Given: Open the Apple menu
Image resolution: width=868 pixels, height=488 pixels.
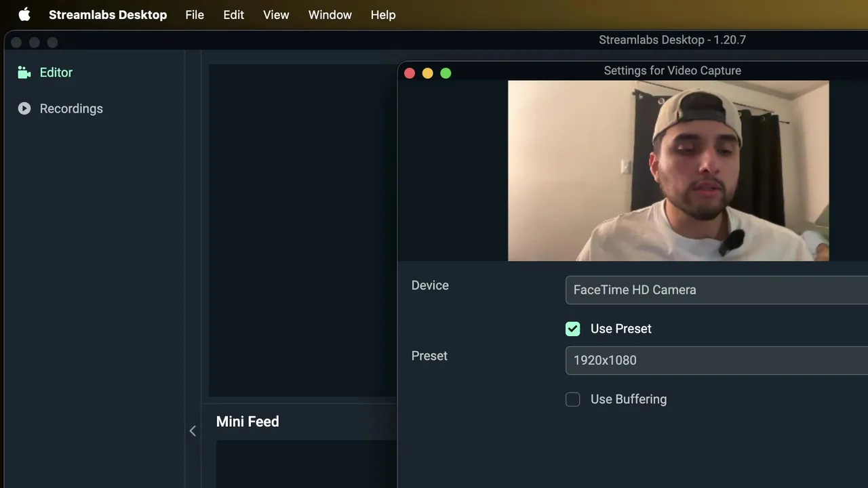Looking at the screenshot, I should click(x=24, y=14).
